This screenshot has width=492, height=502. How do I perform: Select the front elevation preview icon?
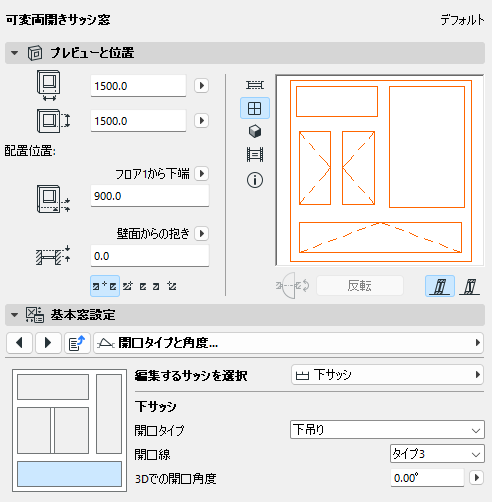tap(255, 108)
